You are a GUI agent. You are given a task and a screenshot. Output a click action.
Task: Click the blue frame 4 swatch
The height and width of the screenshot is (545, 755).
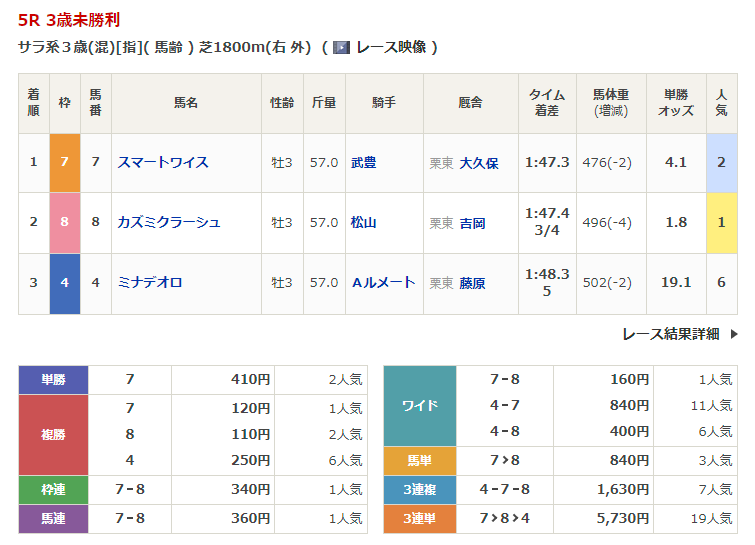(x=64, y=283)
